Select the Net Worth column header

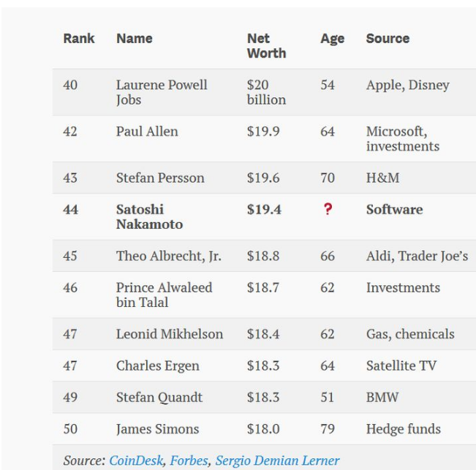pyautogui.click(x=266, y=46)
